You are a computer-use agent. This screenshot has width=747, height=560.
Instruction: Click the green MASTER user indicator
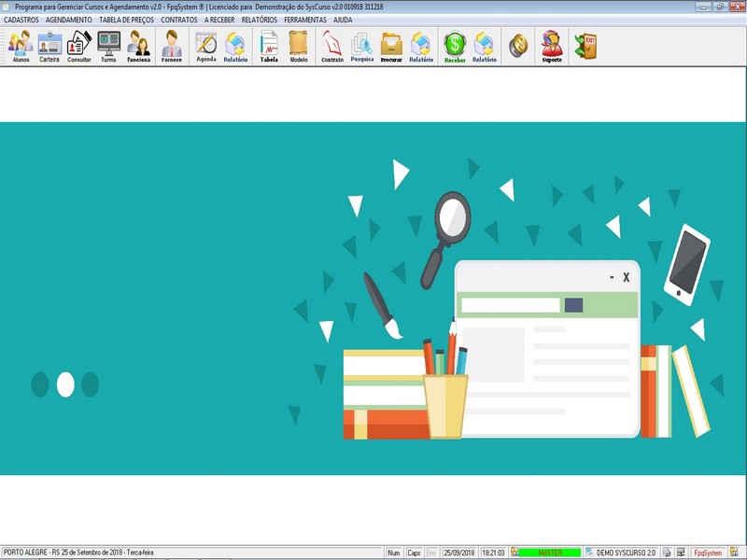pos(550,553)
